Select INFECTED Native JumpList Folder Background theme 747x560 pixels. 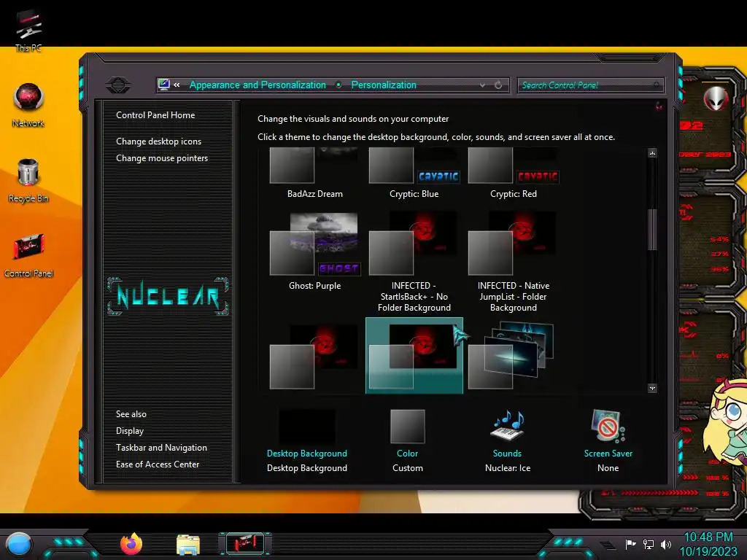click(x=514, y=262)
